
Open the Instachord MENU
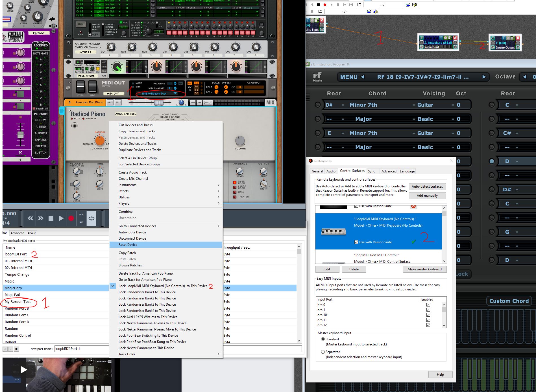pyautogui.click(x=349, y=77)
